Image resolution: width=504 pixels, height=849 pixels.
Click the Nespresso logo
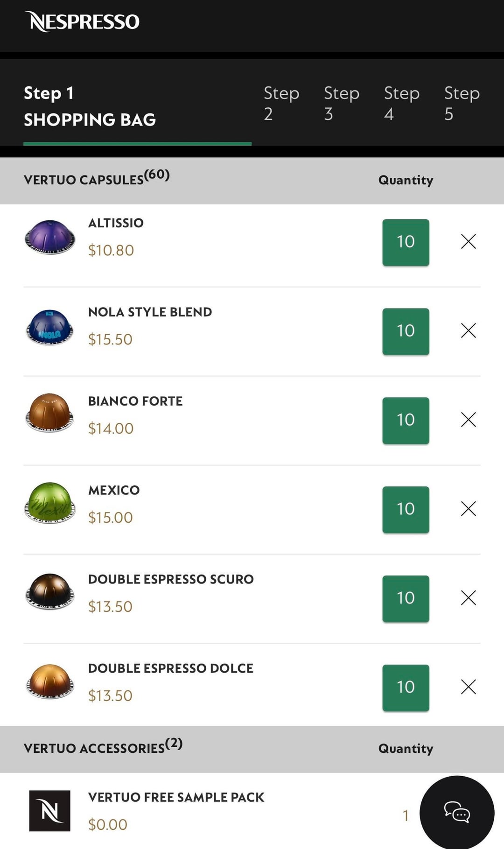[83, 21]
